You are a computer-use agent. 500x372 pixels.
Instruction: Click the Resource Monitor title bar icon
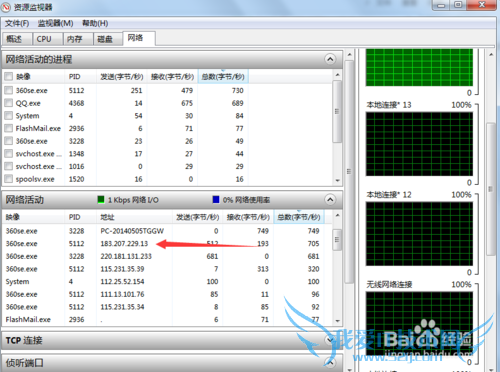point(6,7)
